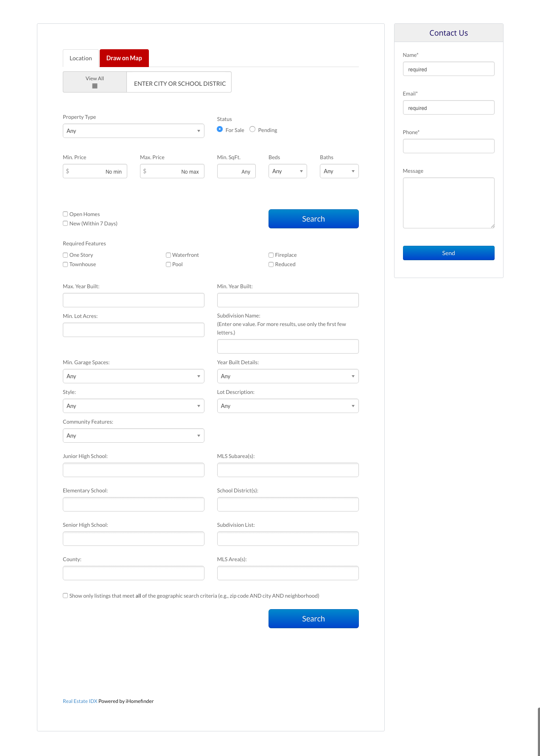Expand the Beds dropdown
Viewport: 540px width, 756px height.
(287, 171)
